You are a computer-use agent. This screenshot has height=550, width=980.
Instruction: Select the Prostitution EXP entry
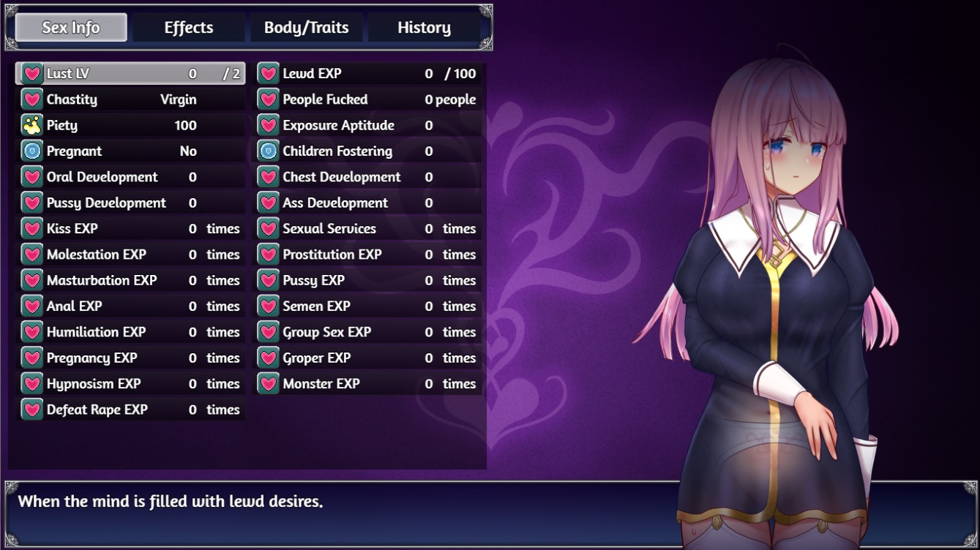coord(367,255)
